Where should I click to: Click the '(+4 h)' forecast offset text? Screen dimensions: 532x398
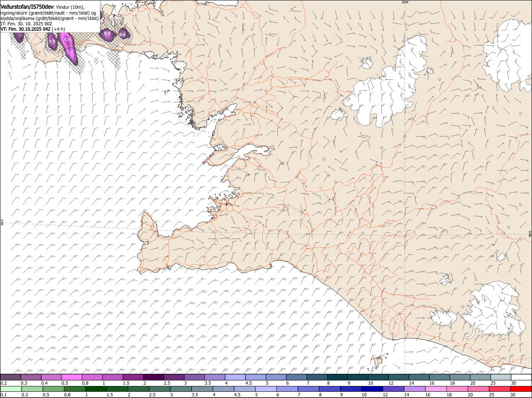(58, 29)
